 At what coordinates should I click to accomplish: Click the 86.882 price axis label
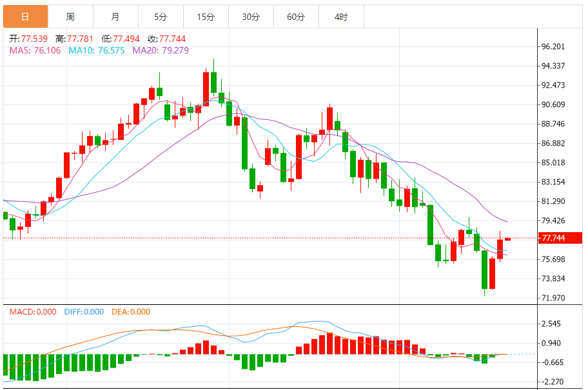point(553,143)
